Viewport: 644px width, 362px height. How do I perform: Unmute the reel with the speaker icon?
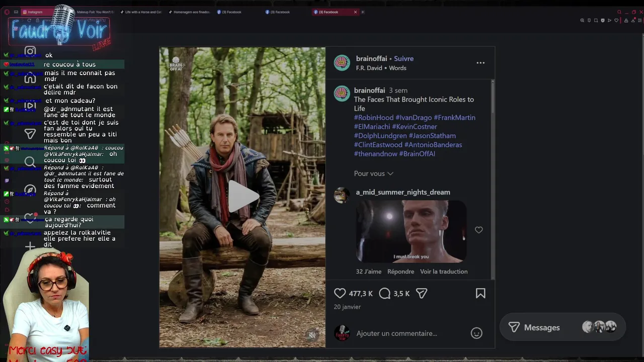[x=312, y=335]
